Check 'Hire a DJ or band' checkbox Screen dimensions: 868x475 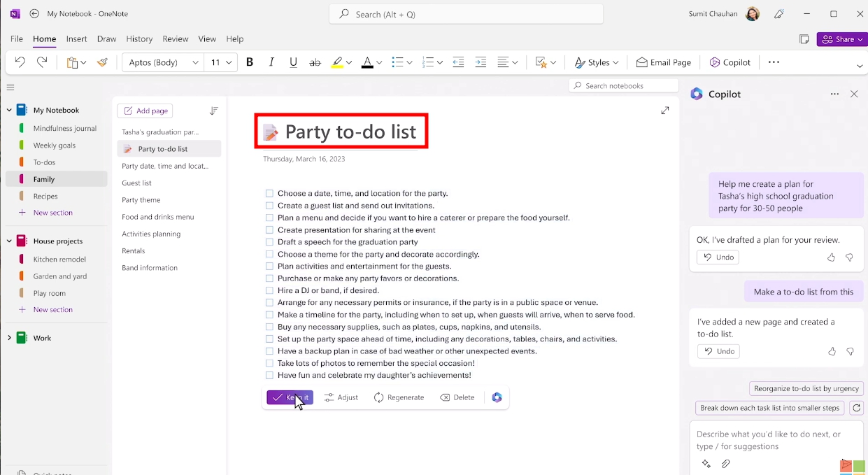point(269,290)
